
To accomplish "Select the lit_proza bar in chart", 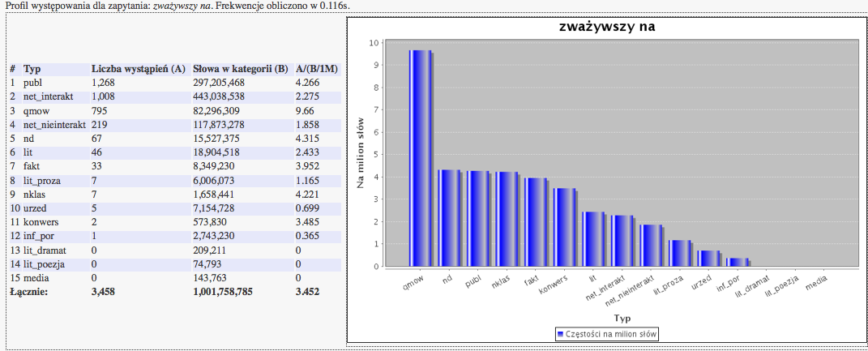I will (x=680, y=253).
